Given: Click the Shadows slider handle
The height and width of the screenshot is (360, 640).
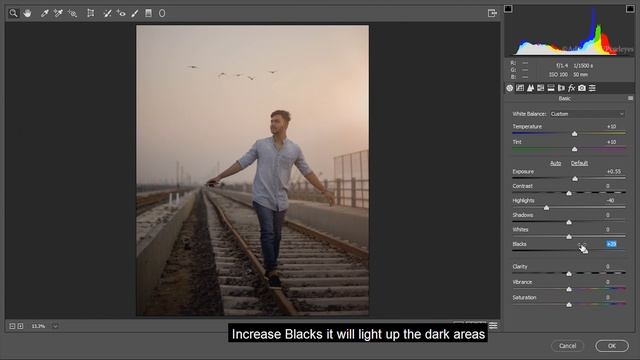Looking at the screenshot, I should coord(569,222).
